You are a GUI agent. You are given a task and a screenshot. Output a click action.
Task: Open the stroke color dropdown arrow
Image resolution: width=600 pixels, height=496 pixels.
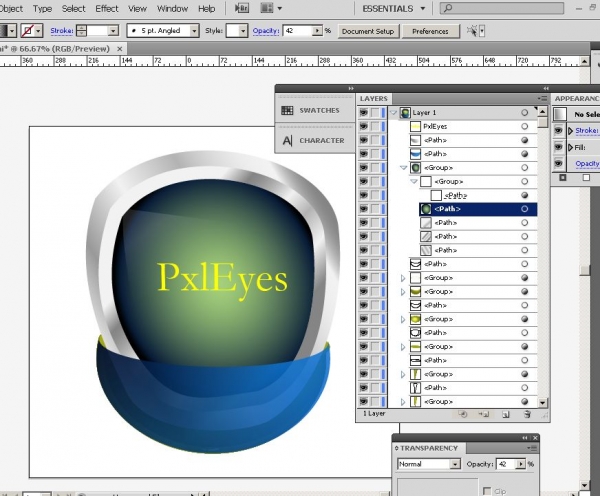coord(38,31)
